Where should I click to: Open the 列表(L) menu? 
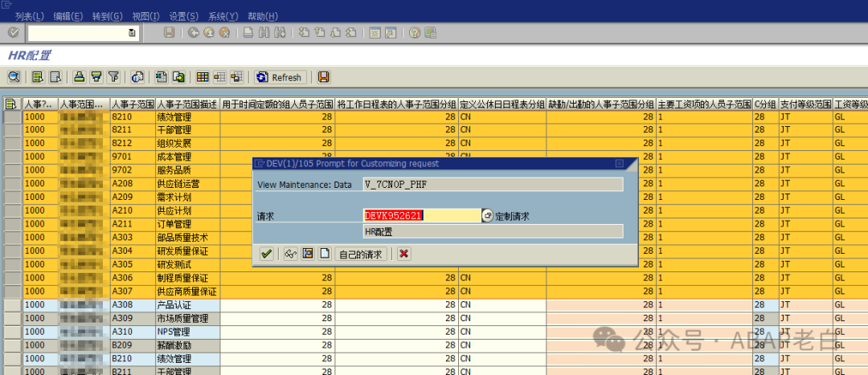[x=30, y=16]
